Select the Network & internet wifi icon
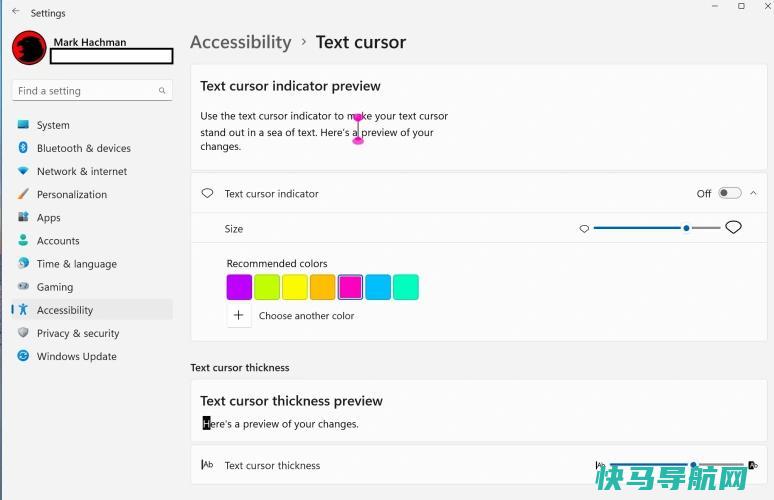The height and width of the screenshot is (500, 774). pos(23,171)
